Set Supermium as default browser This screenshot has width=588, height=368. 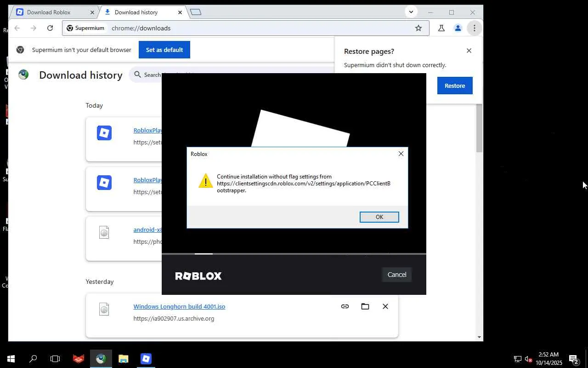click(x=164, y=50)
